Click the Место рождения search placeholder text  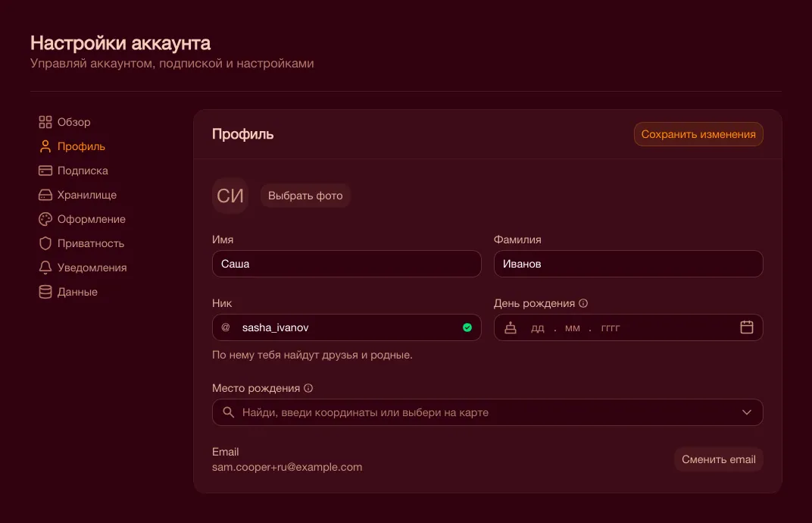[x=365, y=412]
